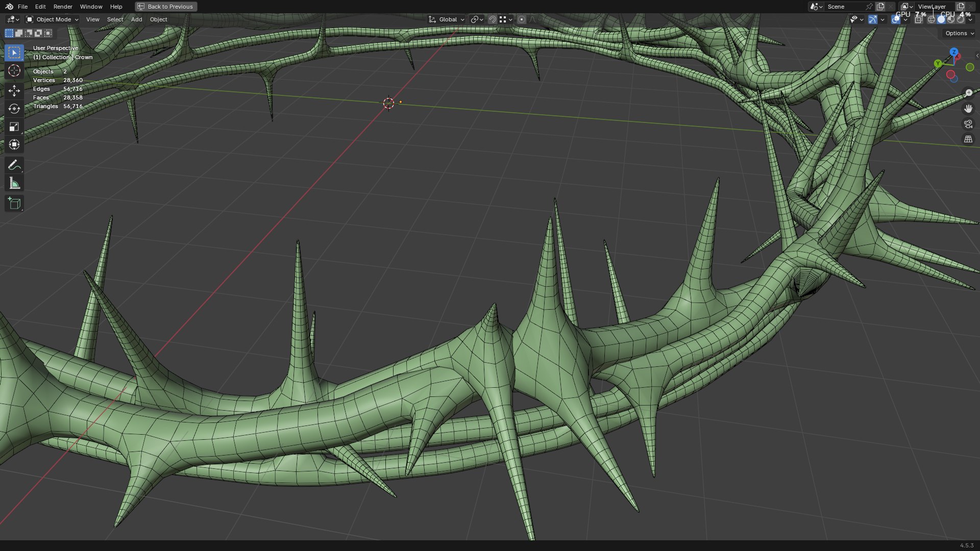Add new view layer with copy icon

pyautogui.click(x=961, y=7)
